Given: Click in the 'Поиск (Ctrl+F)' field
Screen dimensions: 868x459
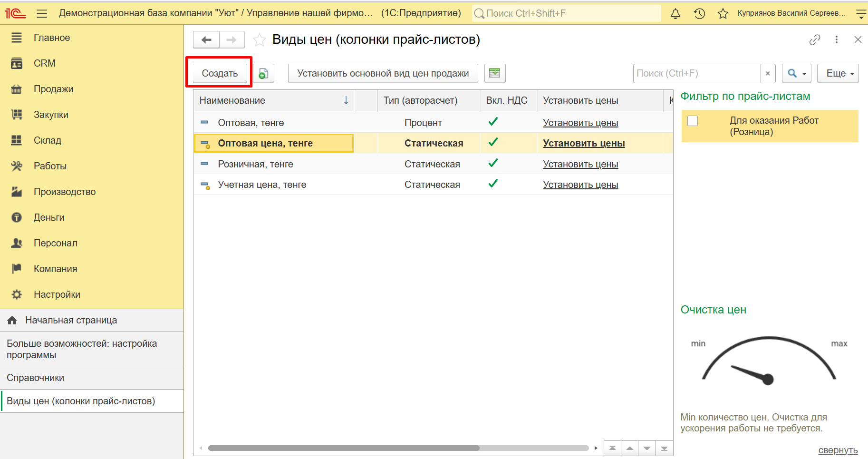Looking at the screenshot, I should point(696,73).
